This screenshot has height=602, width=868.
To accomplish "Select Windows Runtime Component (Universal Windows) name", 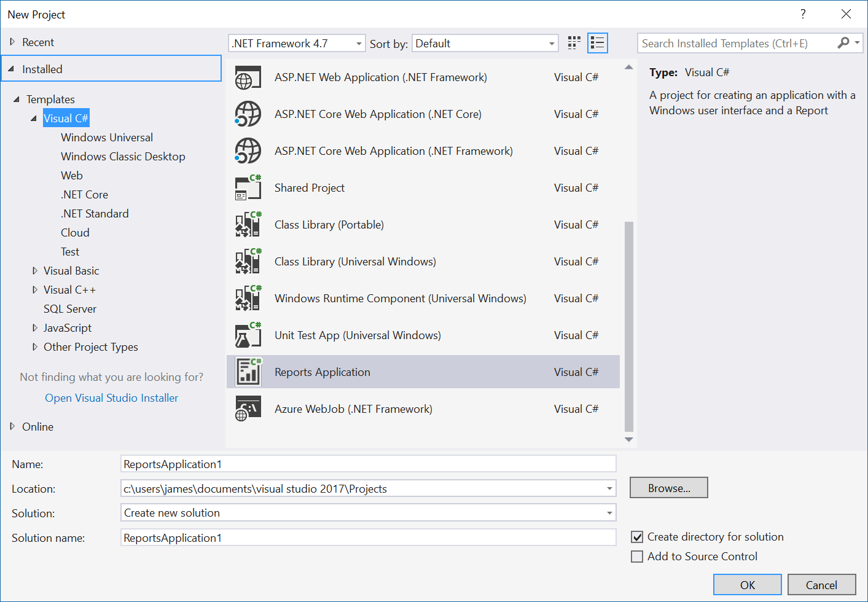I will pyautogui.click(x=401, y=299).
